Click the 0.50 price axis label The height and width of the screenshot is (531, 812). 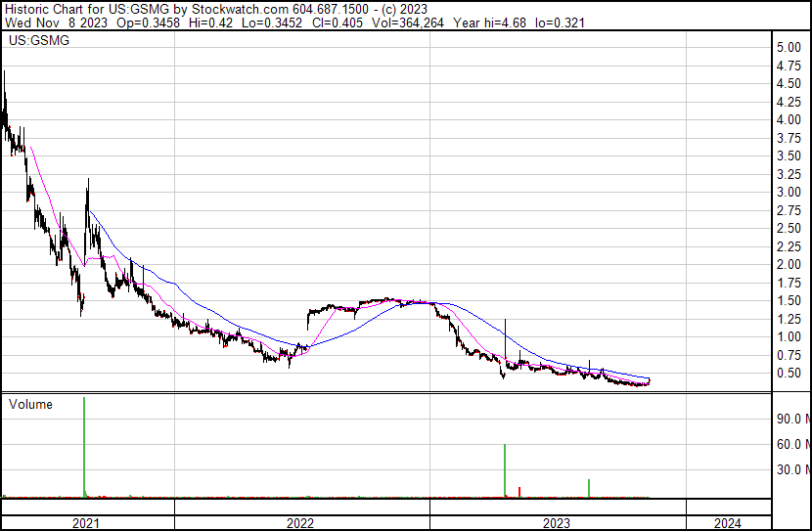(789, 374)
